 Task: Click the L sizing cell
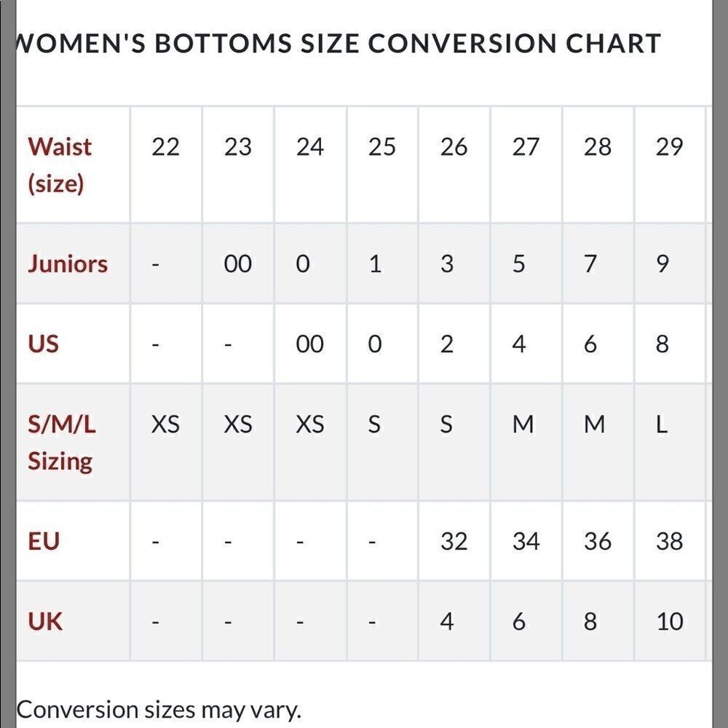tap(670, 443)
